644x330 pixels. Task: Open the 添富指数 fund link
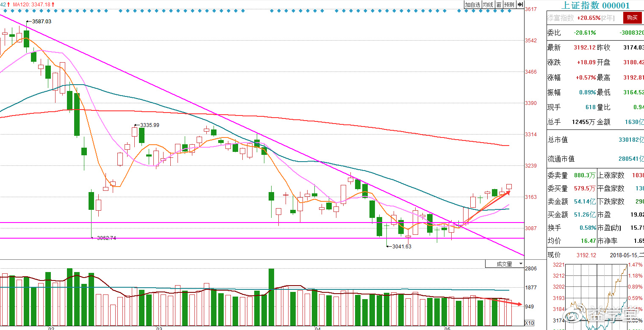coord(560,18)
